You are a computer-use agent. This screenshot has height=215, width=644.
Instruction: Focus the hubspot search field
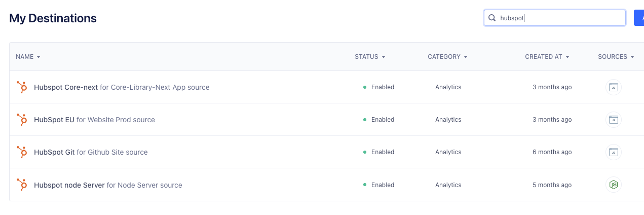pos(555,18)
